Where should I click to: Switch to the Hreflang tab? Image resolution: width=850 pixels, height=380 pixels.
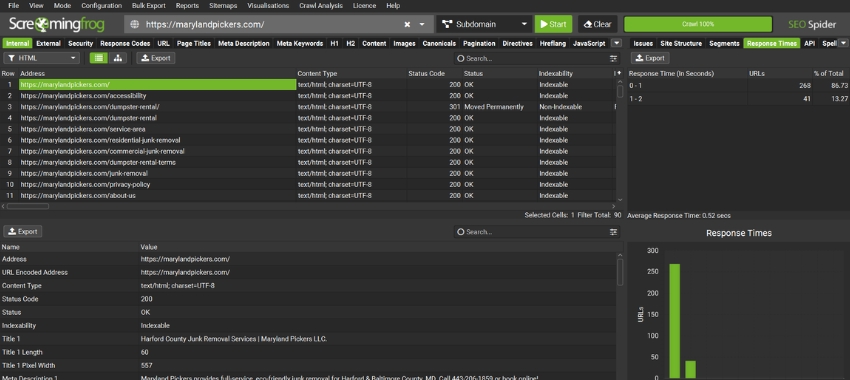(552, 43)
